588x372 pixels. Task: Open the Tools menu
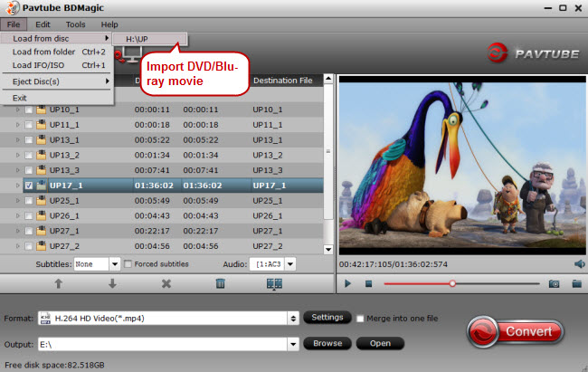pyautogui.click(x=75, y=24)
